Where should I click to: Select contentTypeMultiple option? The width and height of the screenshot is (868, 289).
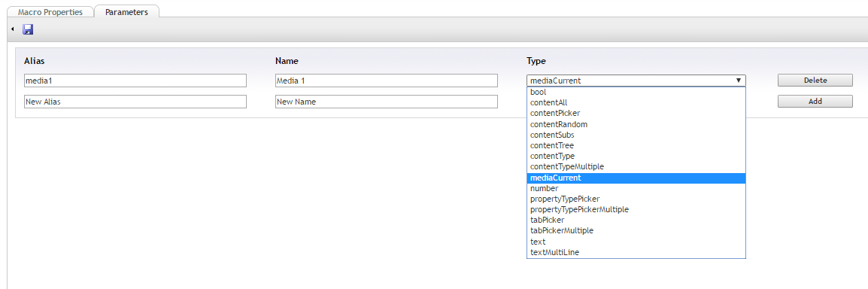[636, 166]
